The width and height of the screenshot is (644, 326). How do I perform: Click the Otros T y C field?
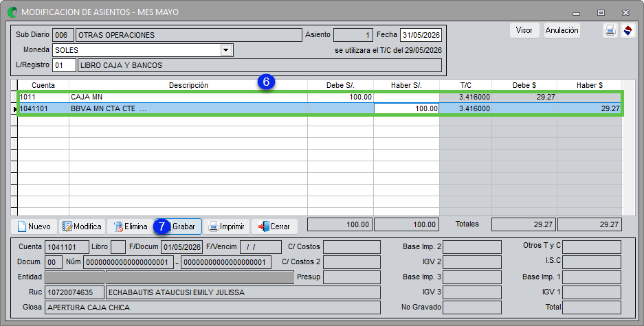(x=592, y=247)
